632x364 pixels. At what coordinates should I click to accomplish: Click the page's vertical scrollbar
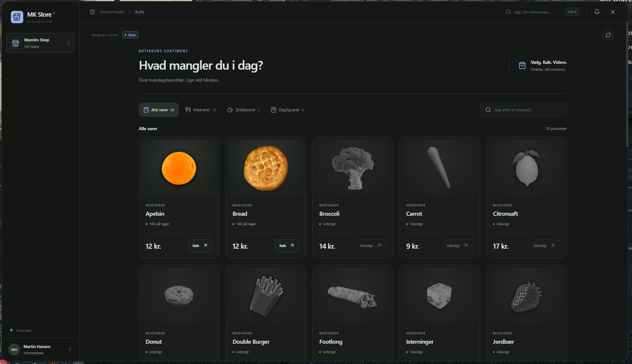click(x=627, y=85)
